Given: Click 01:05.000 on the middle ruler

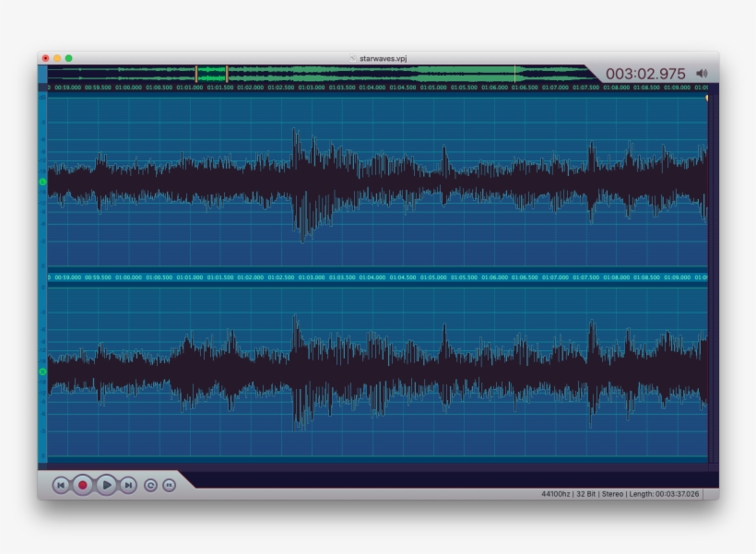Looking at the screenshot, I should (433, 277).
